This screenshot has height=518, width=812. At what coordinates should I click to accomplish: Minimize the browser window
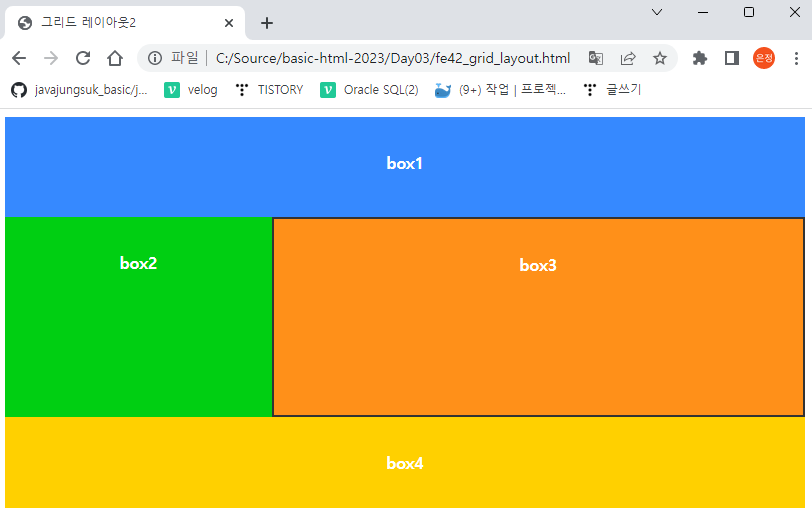703,12
